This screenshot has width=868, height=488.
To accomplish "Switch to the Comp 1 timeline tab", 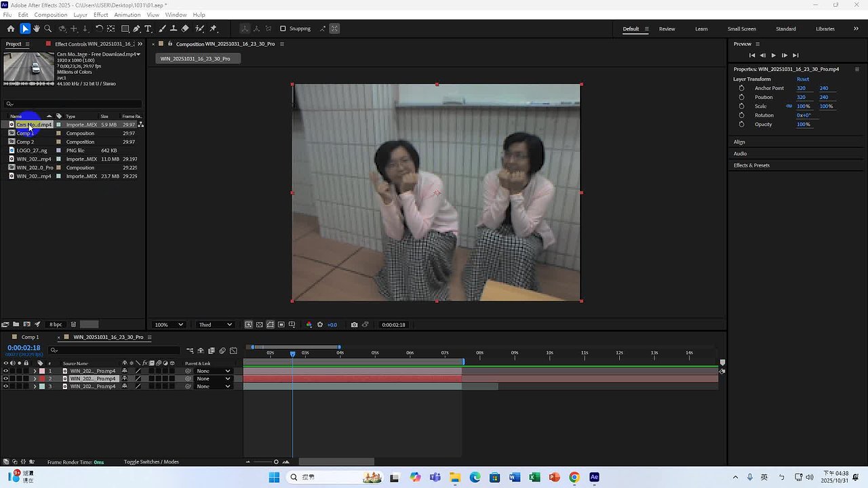I will pos(30,337).
